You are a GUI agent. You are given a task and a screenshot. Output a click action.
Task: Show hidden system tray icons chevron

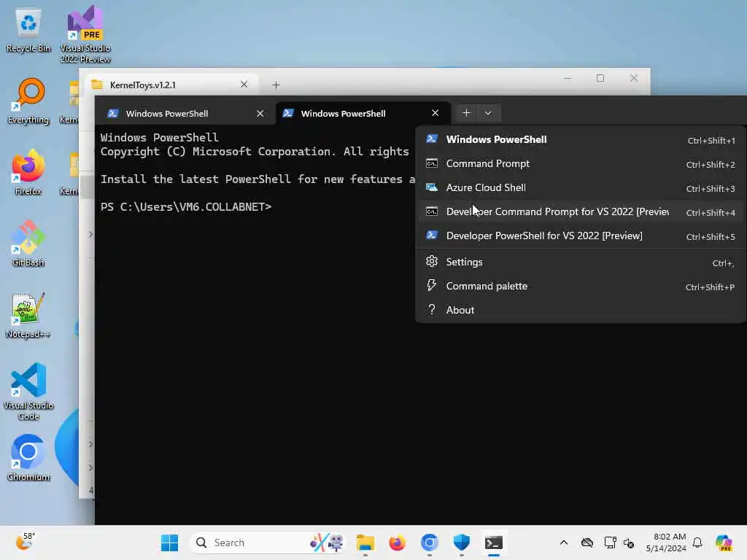pyautogui.click(x=564, y=542)
